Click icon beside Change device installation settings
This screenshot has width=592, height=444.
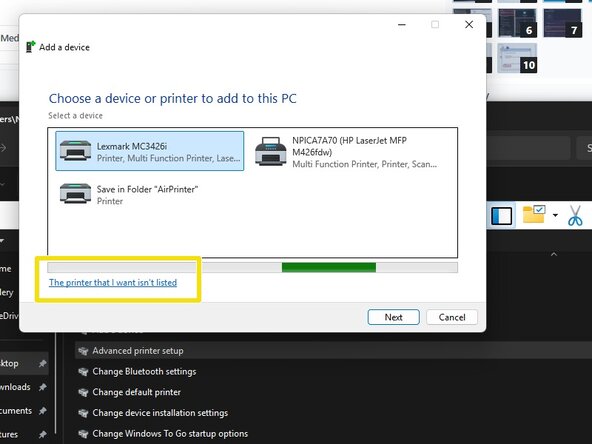pos(83,413)
